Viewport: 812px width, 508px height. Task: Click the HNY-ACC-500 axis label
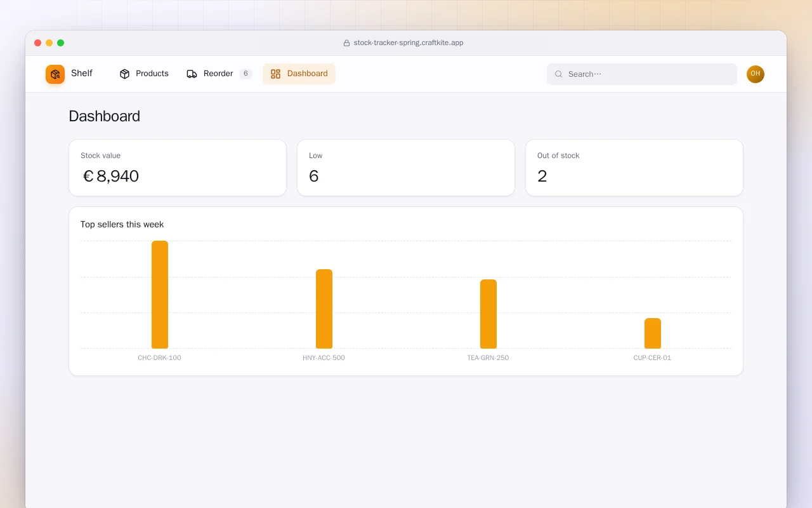coord(324,358)
